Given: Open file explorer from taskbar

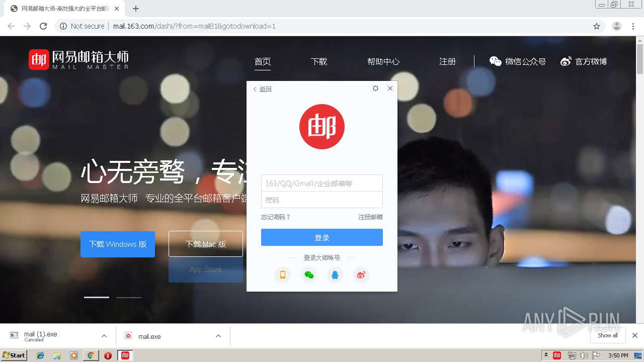Looking at the screenshot, I should point(57,355).
